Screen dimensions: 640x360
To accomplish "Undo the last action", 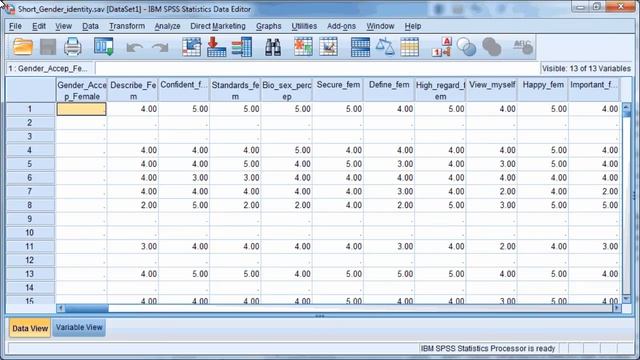I will pos(134,48).
